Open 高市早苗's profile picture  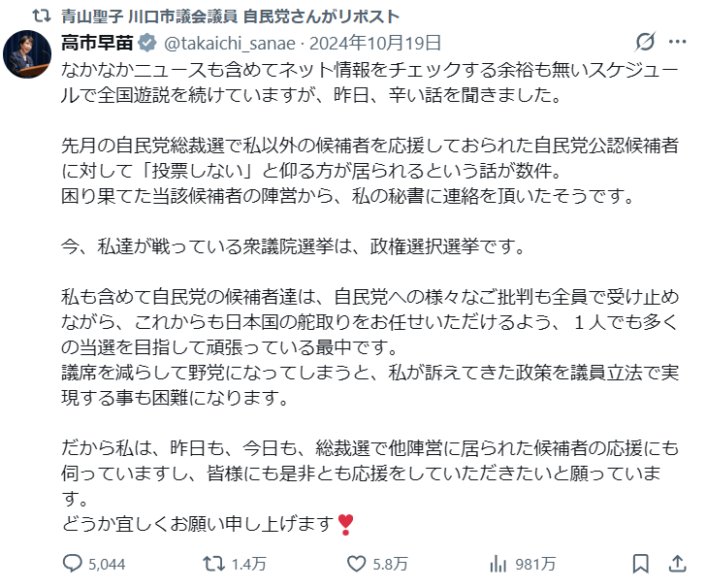coord(28,55)
